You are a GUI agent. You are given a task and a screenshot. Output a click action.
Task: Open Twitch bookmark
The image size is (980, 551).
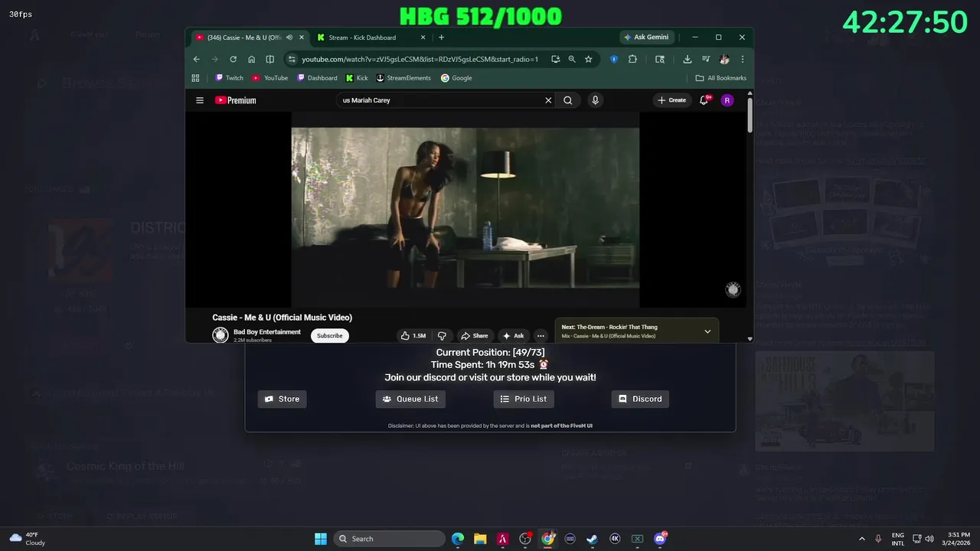click(x=230, y=78)
